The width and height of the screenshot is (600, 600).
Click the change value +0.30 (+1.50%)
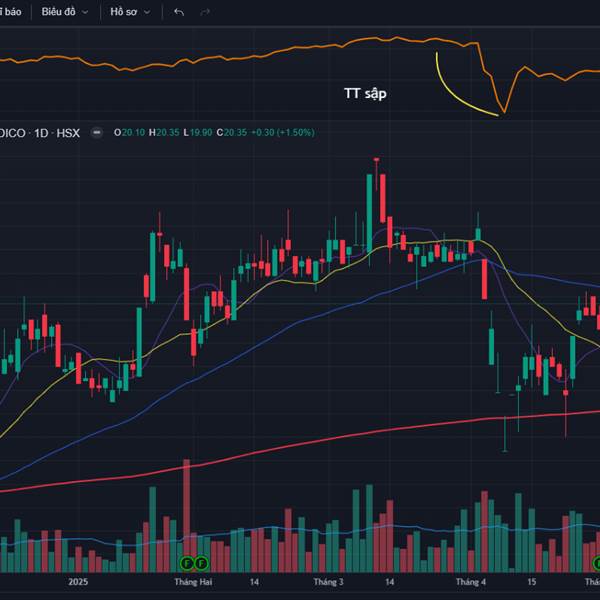[x=283, y=133]
